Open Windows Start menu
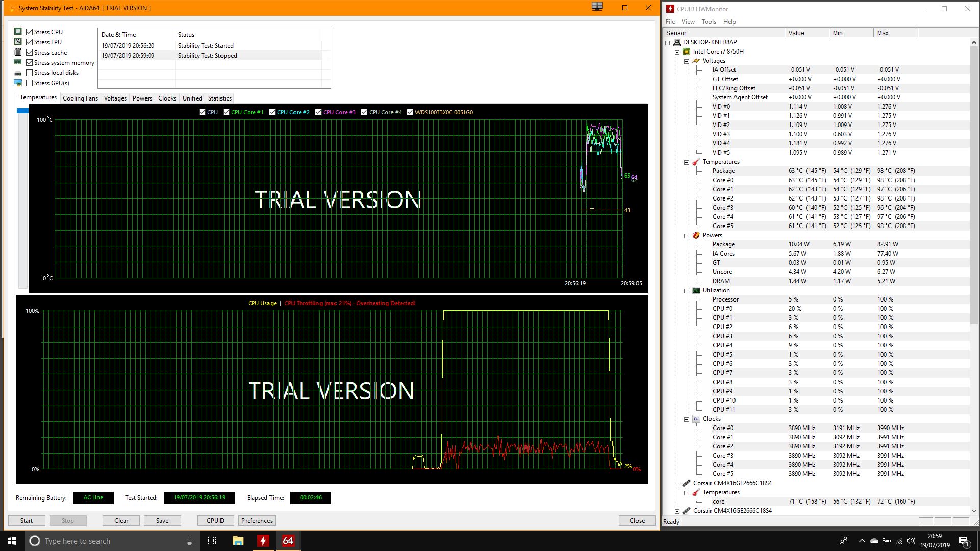 pyautogui.click(x=12, y=541)
